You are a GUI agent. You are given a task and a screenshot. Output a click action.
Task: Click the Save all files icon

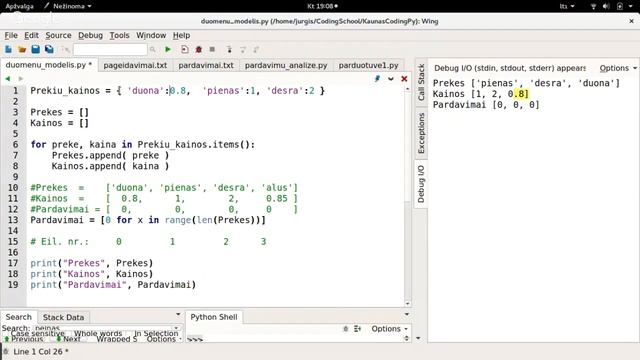49,49
